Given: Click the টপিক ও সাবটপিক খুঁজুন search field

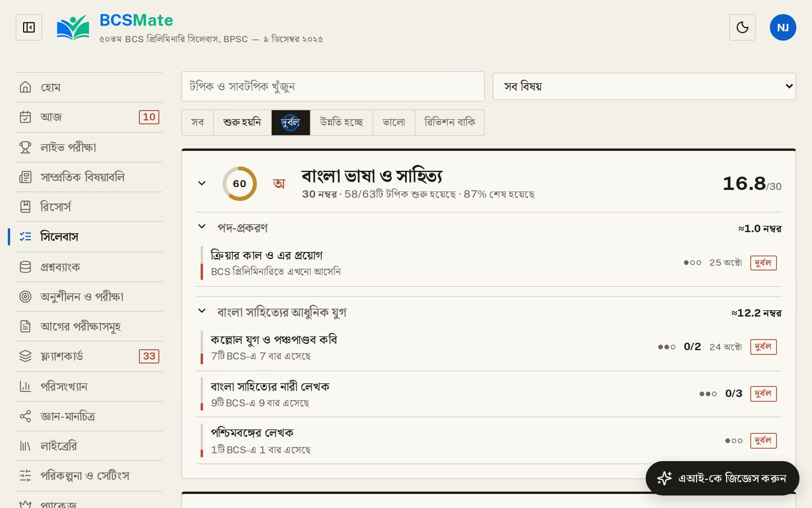Looking at the screenshot, I should 333,86.
